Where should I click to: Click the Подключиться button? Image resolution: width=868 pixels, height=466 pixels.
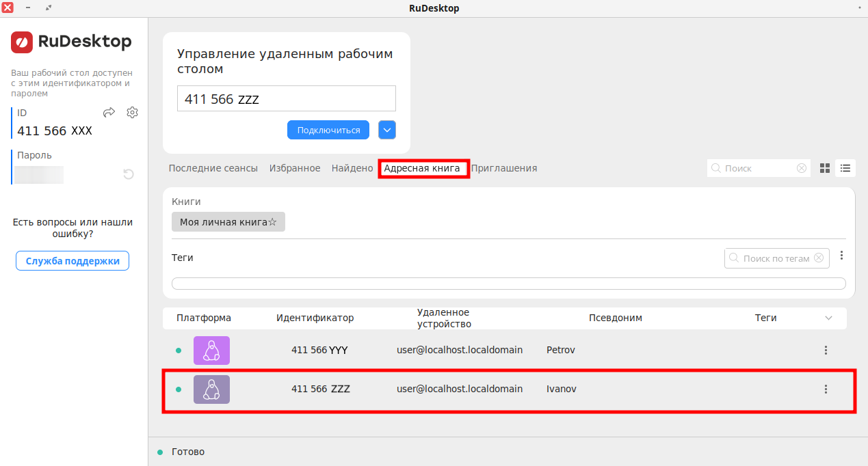[328, 130]
